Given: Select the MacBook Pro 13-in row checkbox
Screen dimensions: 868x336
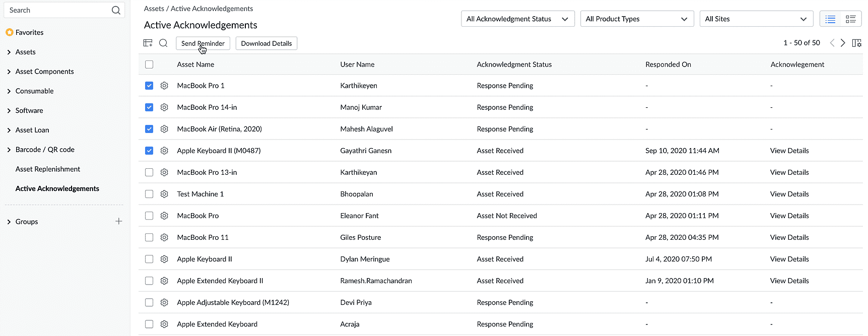Looking at the screenshot, I should click(149, 172).
